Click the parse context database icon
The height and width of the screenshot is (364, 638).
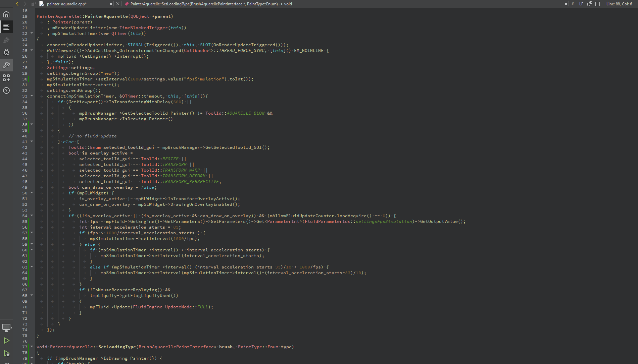(590, 4)
